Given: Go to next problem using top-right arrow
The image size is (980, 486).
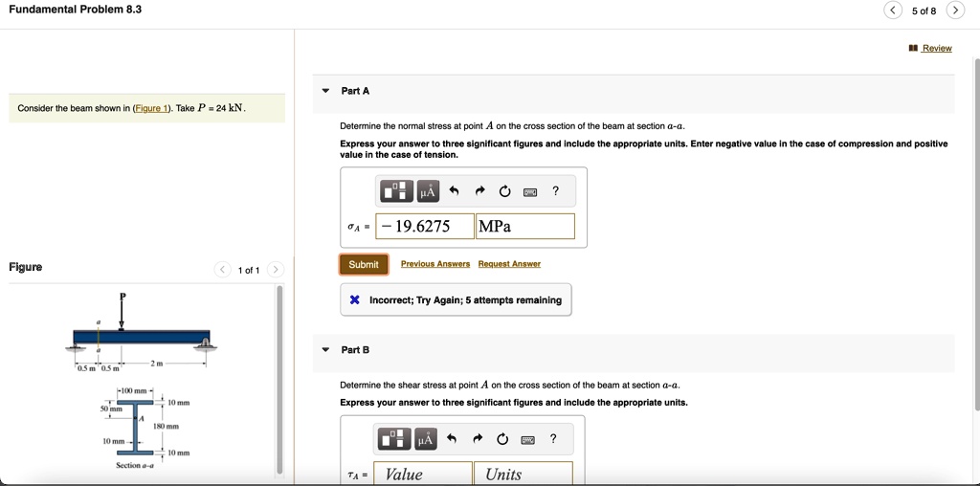Looking at the screenshot, I should click(x=955, y=11).
